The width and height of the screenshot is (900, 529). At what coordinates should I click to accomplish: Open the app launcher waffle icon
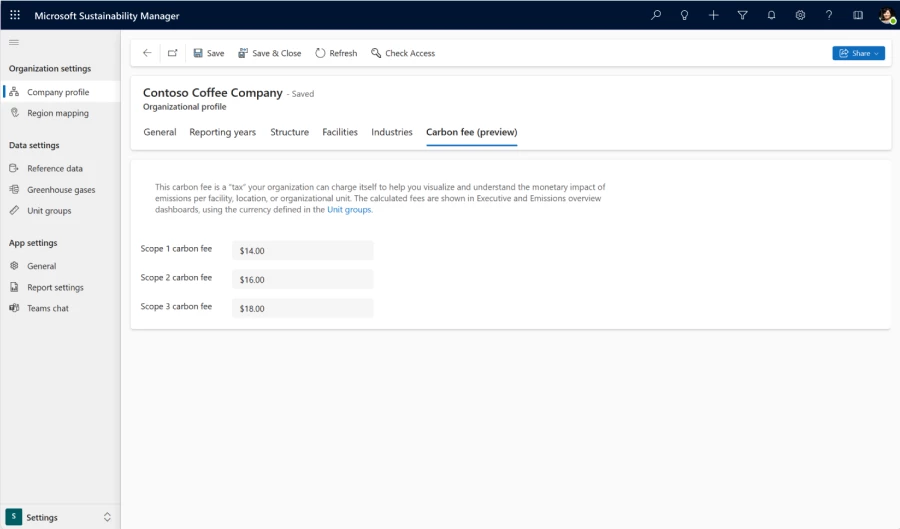15,15
